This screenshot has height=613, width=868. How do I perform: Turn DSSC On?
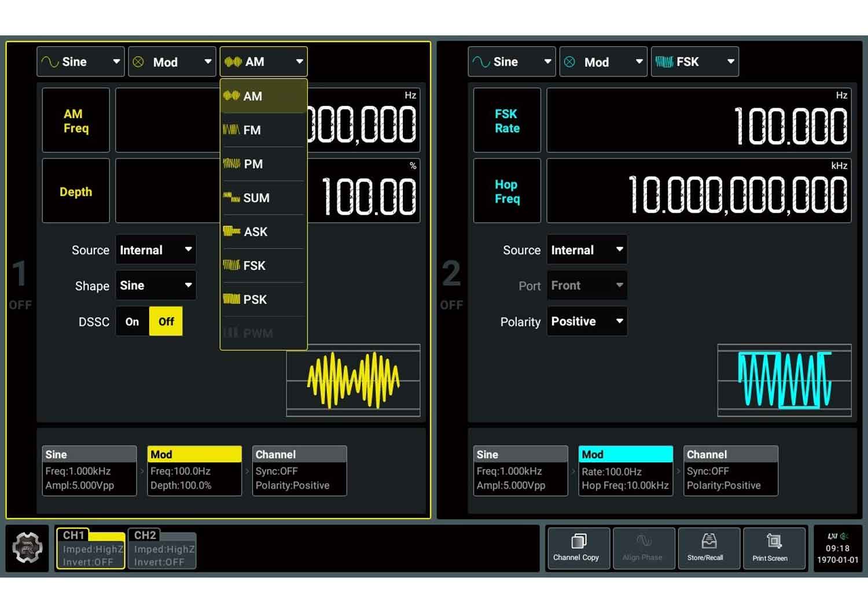133,322
